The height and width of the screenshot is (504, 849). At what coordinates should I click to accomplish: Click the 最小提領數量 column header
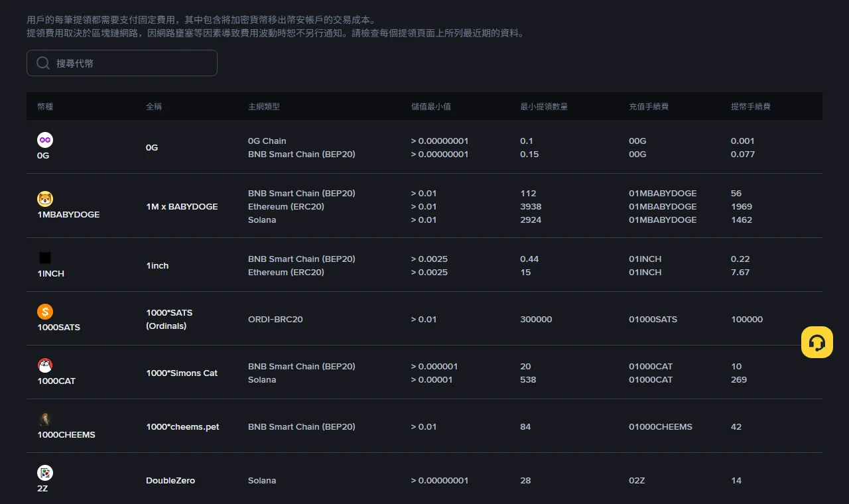coord(544,106)
